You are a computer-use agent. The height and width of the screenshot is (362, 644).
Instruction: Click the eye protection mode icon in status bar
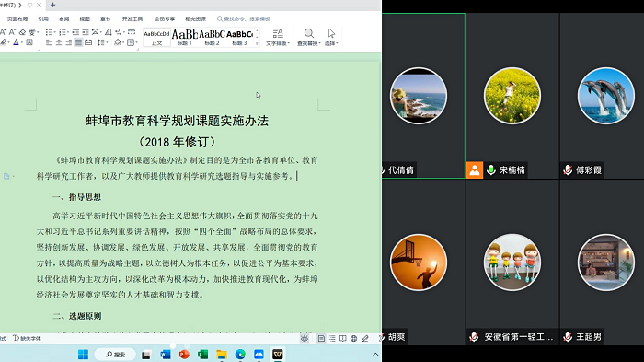tap(305, 338)
